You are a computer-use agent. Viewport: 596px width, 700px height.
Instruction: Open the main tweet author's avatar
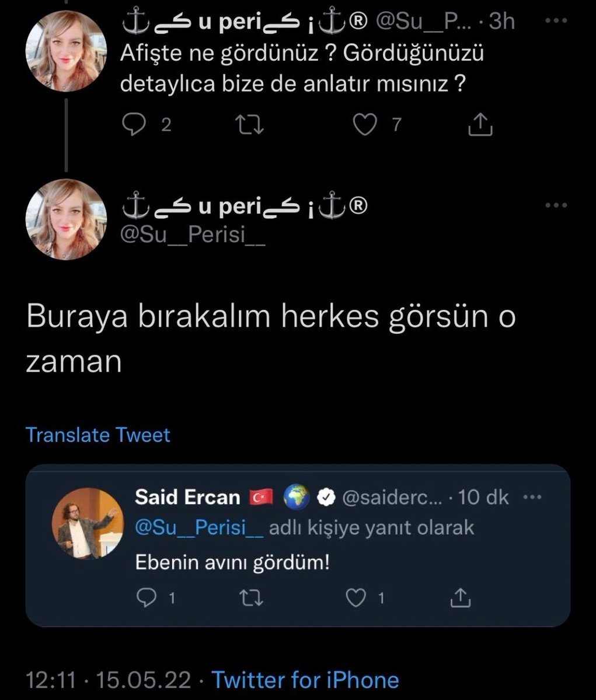coord(66,219)
